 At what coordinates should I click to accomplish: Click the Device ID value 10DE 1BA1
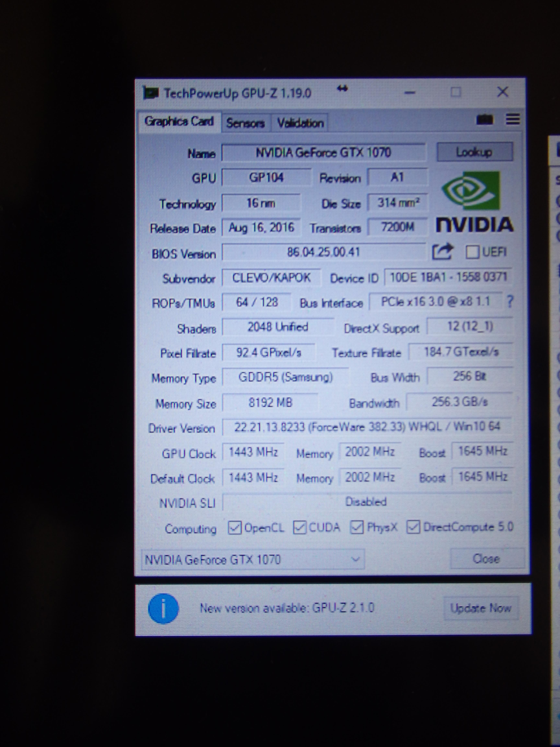pyautogui.click(x=448, y=277)
